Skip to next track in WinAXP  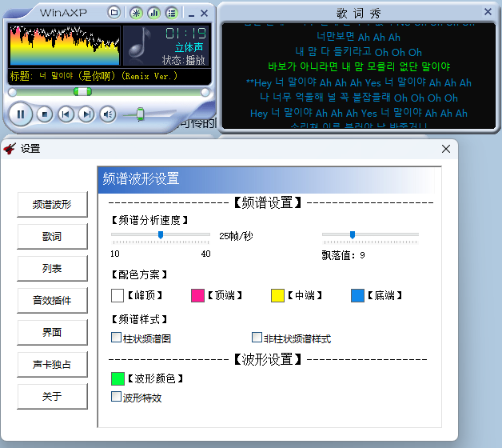pyautogui.click(x=86, y=114)
